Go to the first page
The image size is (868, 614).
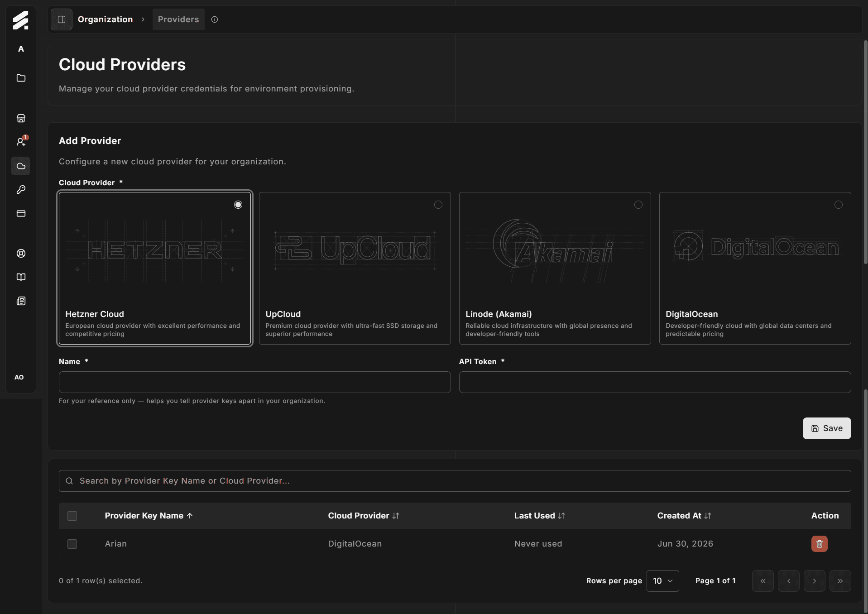point(763,581)
